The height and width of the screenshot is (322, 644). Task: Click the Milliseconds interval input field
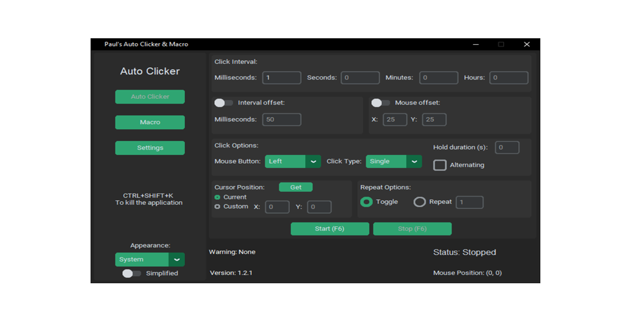click(x=281, y=77)
